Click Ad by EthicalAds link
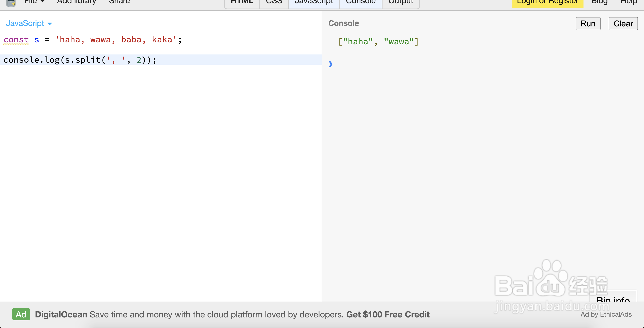 [606, 314]
